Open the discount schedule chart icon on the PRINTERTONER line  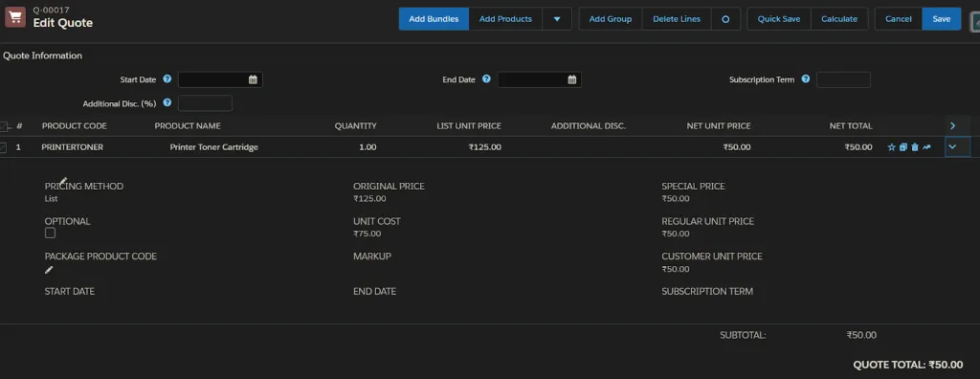pos(926,147)
